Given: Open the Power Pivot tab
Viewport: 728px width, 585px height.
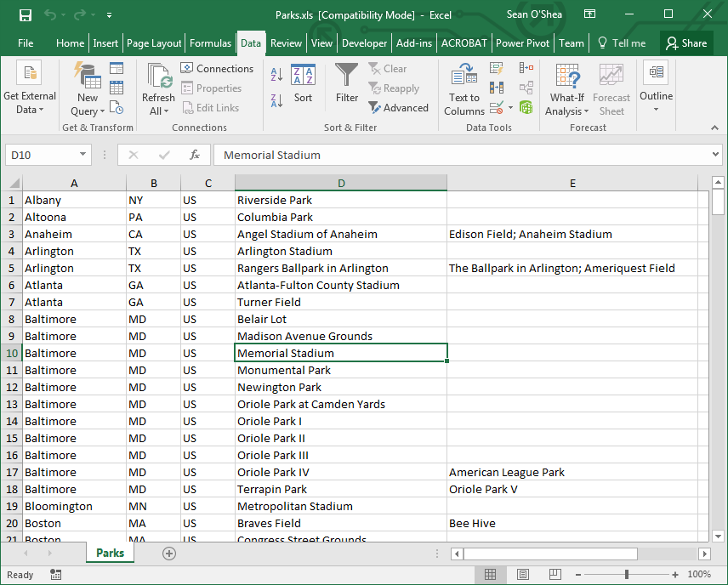Looking at the screenshot, I should (x=522, y=43).
